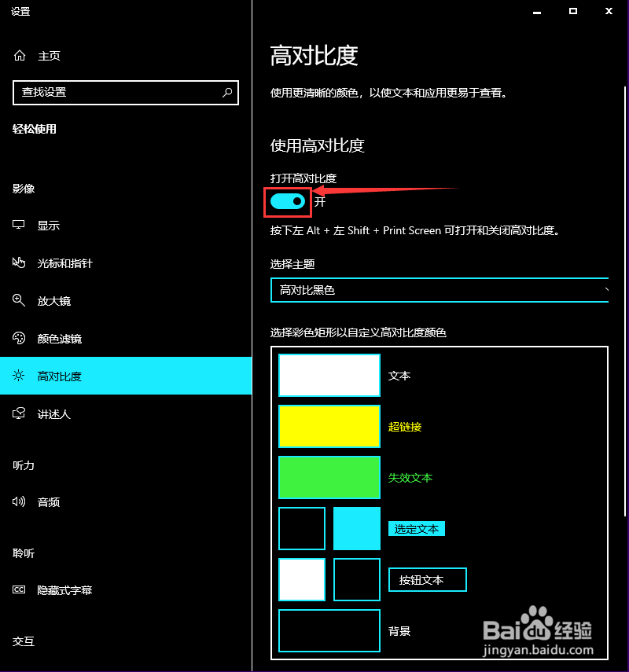Click the 文本 label beside the white swatch
Screen dimensions: 629x672
[x=399, y=376]
